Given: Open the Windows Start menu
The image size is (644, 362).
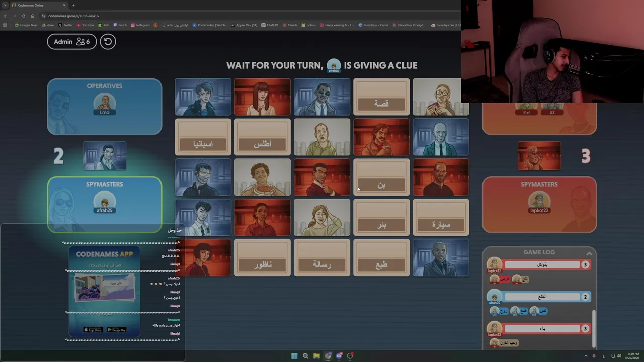Looking at the screenshot, I should coord(294,356).
